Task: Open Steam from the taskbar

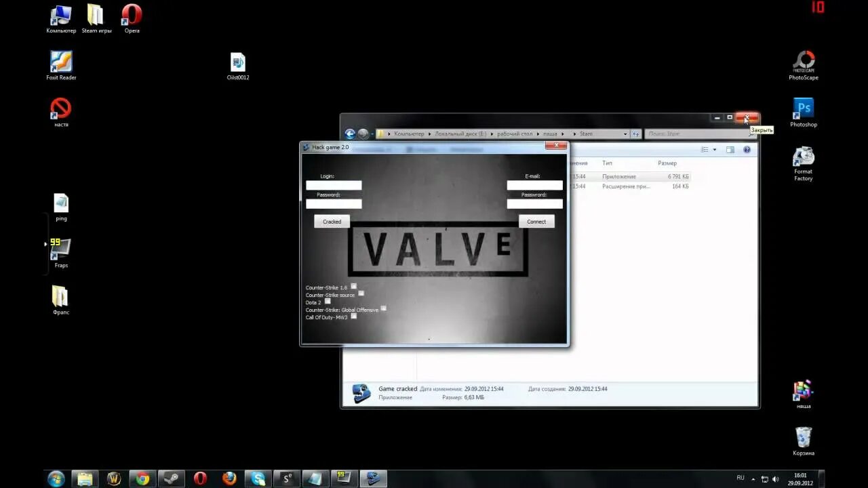Action: [x=171, y=479]
